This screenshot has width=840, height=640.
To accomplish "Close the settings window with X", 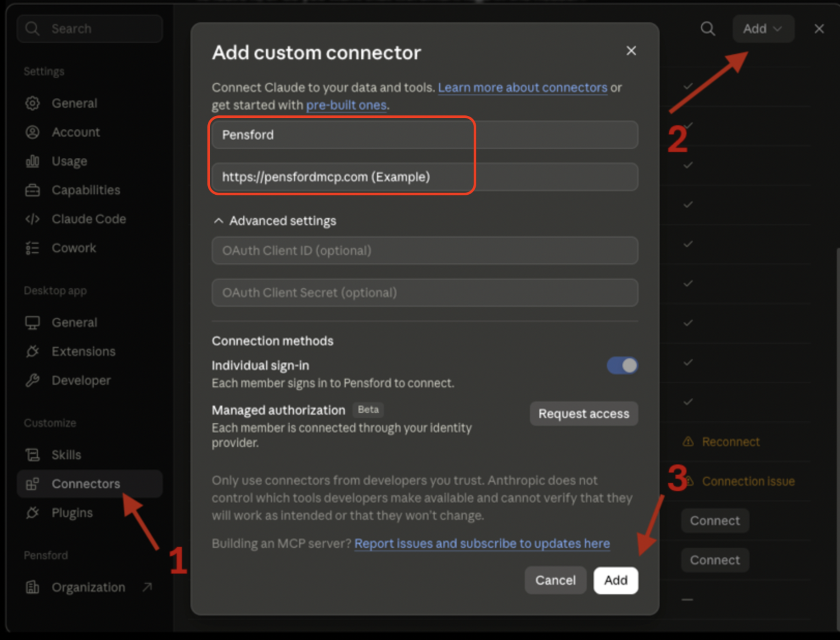I will click(x=819, y=29).
